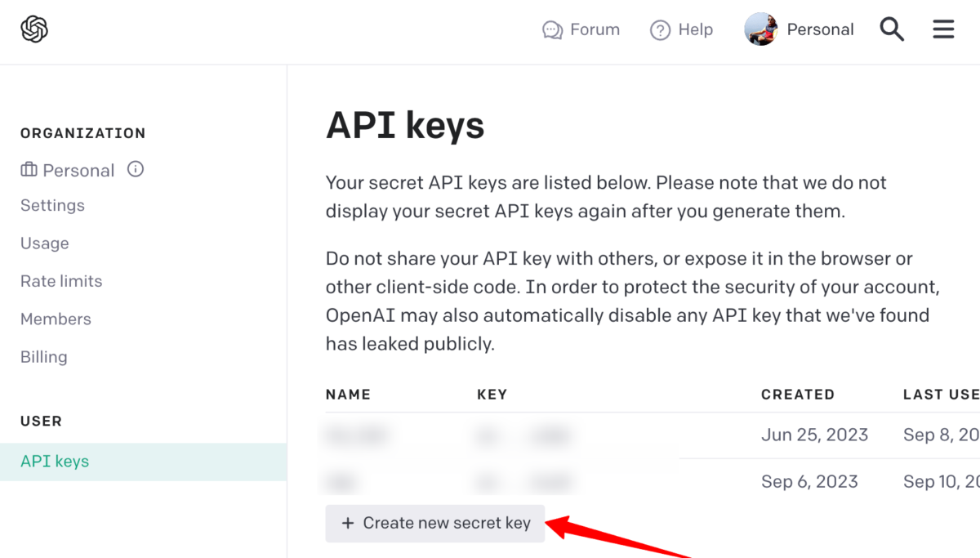980x558 pixels.
Task: Click the info icon beside Personal organization
Action: 136,169
